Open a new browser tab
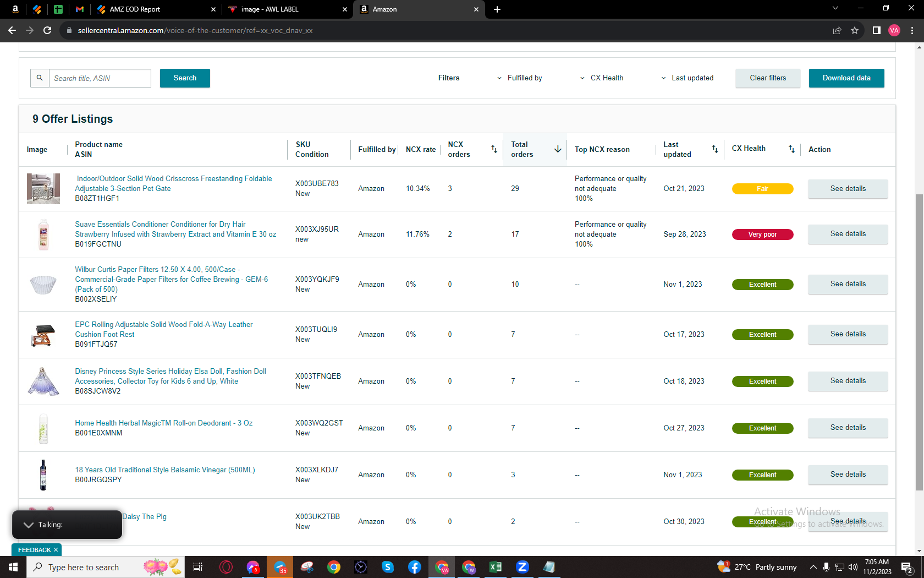Viewport: 924px width, 578px height. (x=497, y=9)
